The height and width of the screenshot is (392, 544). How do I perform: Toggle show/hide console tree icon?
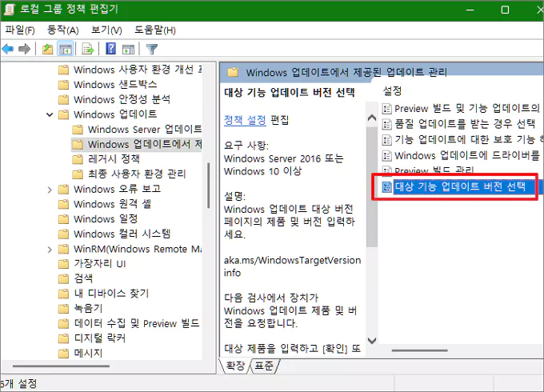tap(66, 49)
